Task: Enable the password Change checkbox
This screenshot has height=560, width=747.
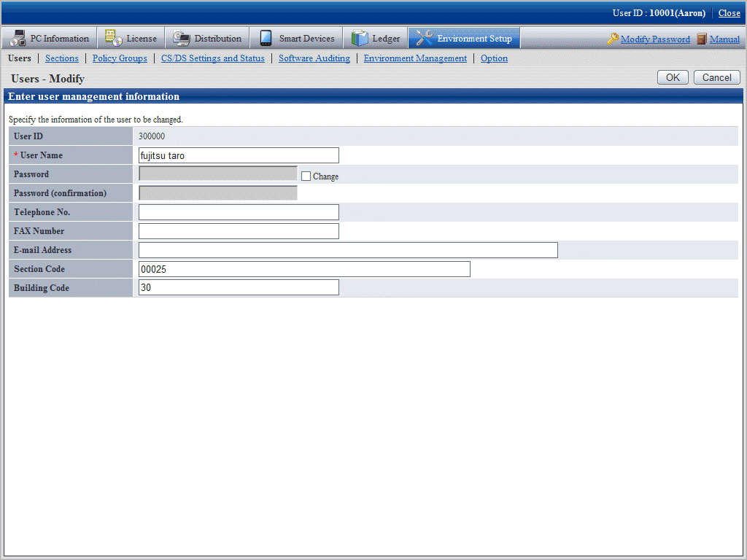Action: point(306,176)
